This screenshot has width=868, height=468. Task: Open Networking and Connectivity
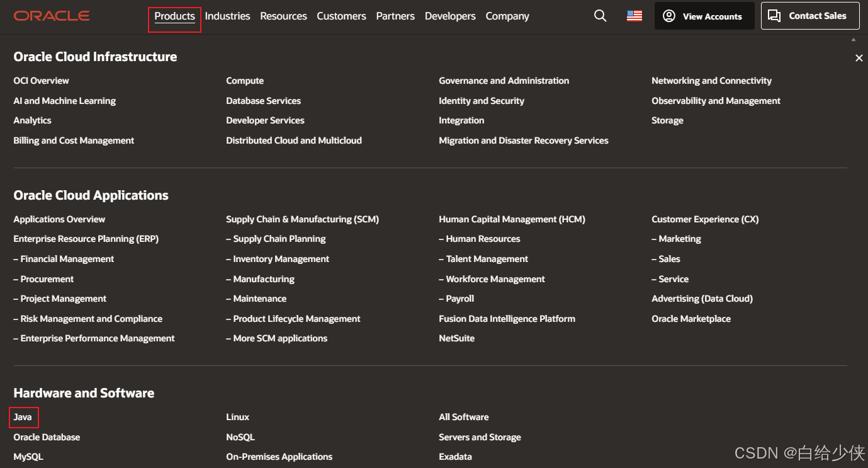711,81
